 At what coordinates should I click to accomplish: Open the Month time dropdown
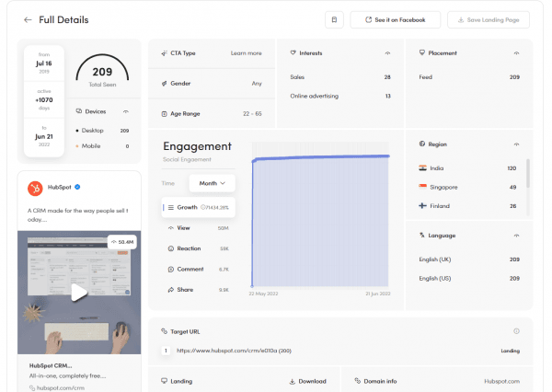pyautogui.click(x=212, y=183)
